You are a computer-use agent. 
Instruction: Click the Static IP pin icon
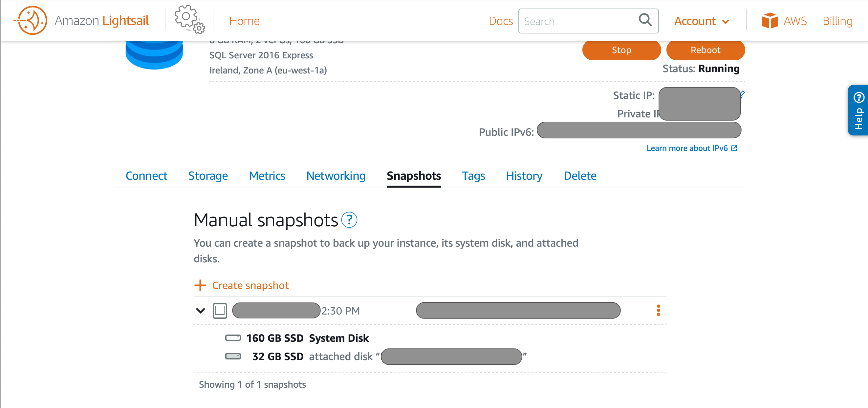[x=743, y=94]
